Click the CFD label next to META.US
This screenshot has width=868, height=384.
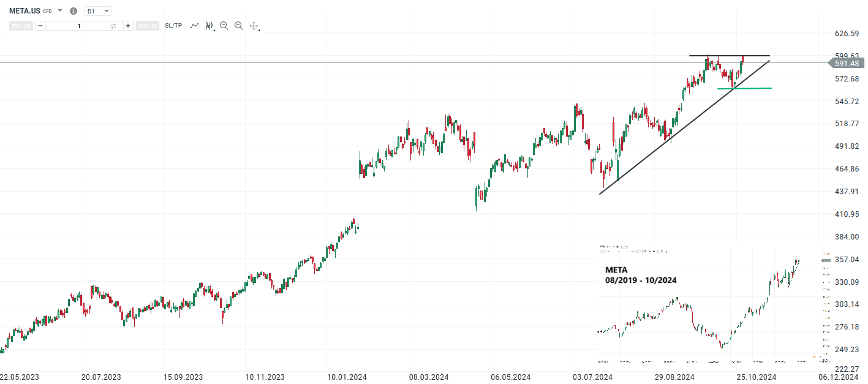point(47,11)
